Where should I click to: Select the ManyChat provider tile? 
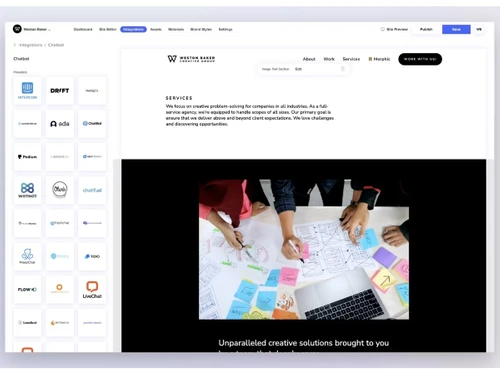tap(27, 256)
